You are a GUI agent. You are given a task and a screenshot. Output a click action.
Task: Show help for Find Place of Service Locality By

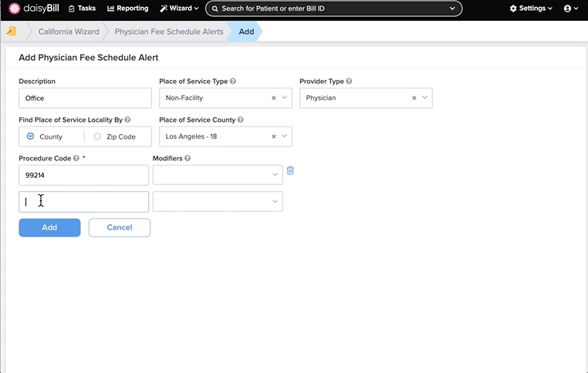pyautogui.click(x=127, y=120)
